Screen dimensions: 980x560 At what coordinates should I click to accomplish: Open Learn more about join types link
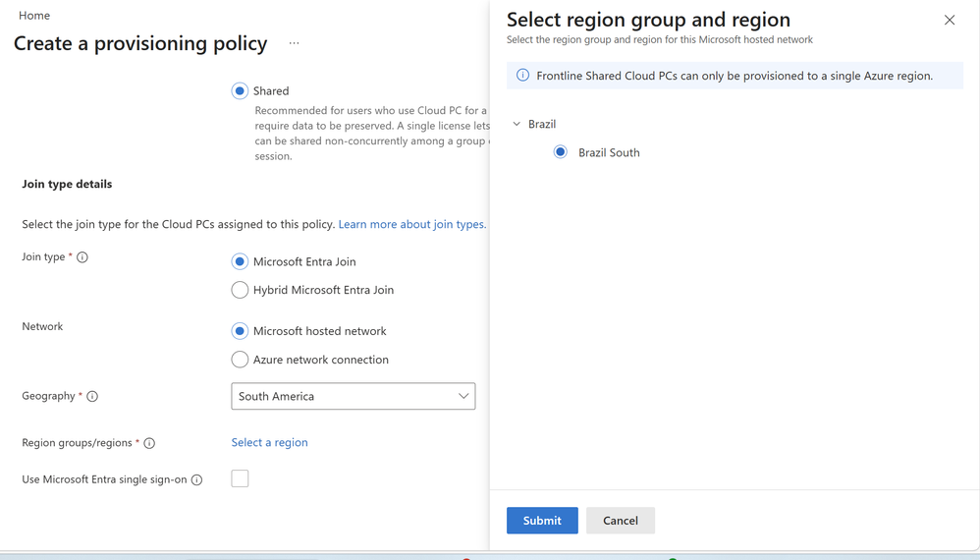411,224
